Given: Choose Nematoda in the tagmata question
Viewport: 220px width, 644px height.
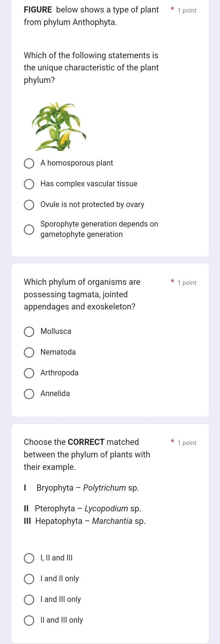Looking at the screenshot, I should click(x=29, y=352).
